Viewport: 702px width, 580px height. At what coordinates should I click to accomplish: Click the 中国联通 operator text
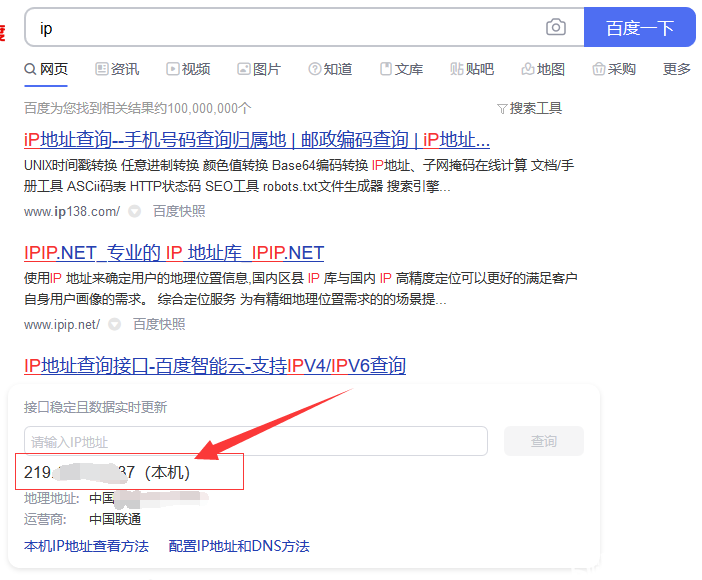(115, 520)
